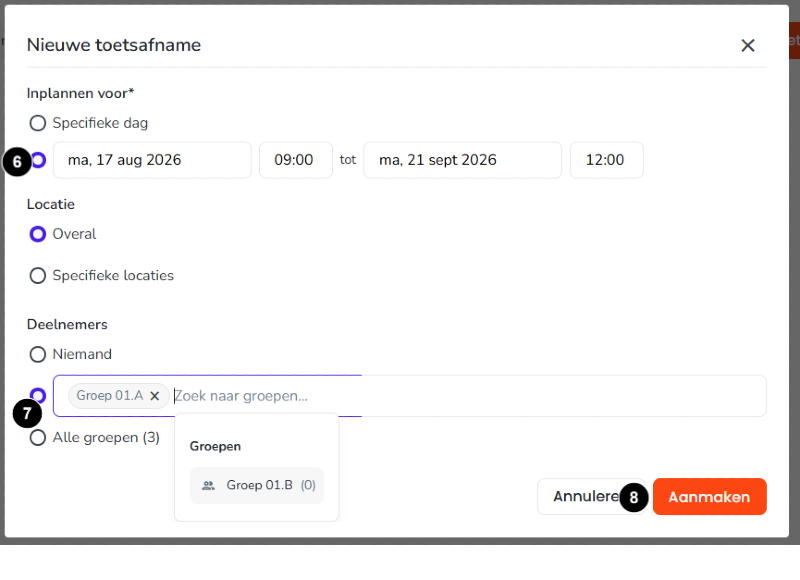Select the specific groups radio option
800x580 pixels.
[x=38, y=395]
